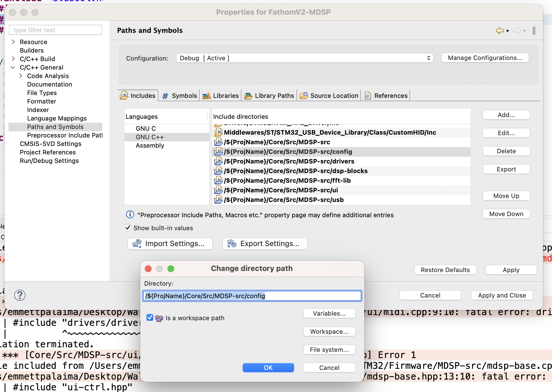Screen dimensions: 552x392
Task: Click the back navigation arrow
Action: tap(499, 31)
